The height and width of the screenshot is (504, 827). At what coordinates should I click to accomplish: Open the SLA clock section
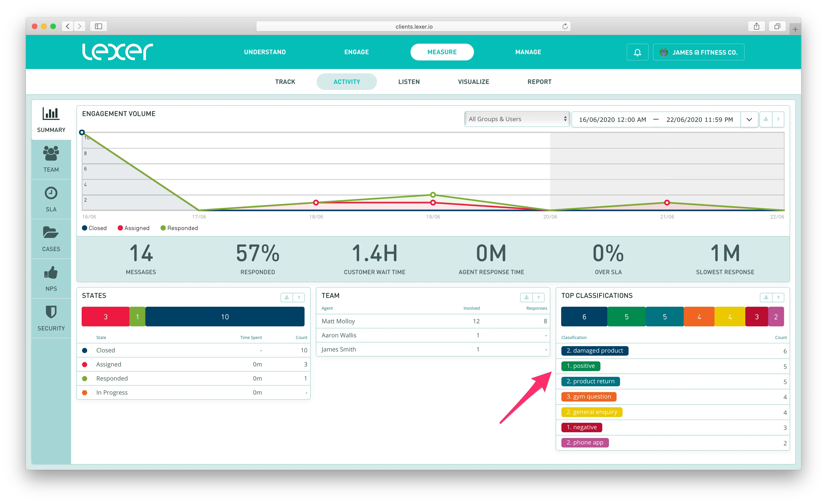tap(51, 199)
